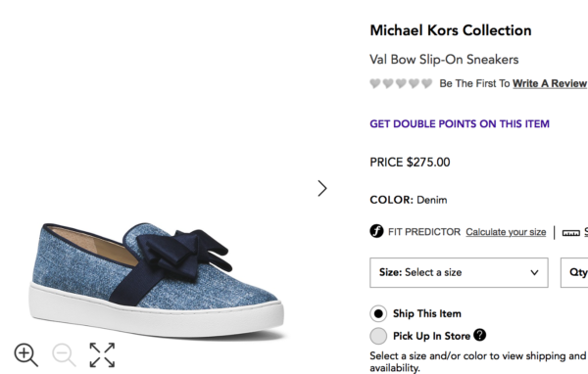Zoom in on the product image
The height and width of the screenshot is (374, 588).
pos(25,354)
